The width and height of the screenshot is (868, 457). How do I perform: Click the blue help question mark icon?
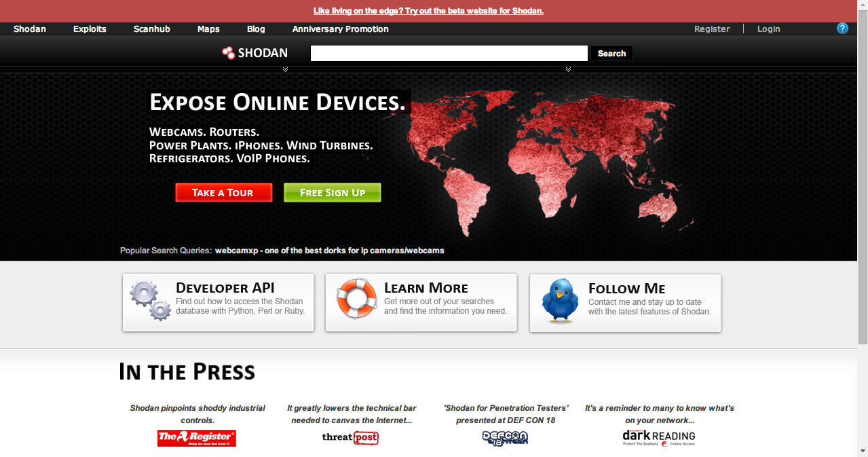coord(842,29)
